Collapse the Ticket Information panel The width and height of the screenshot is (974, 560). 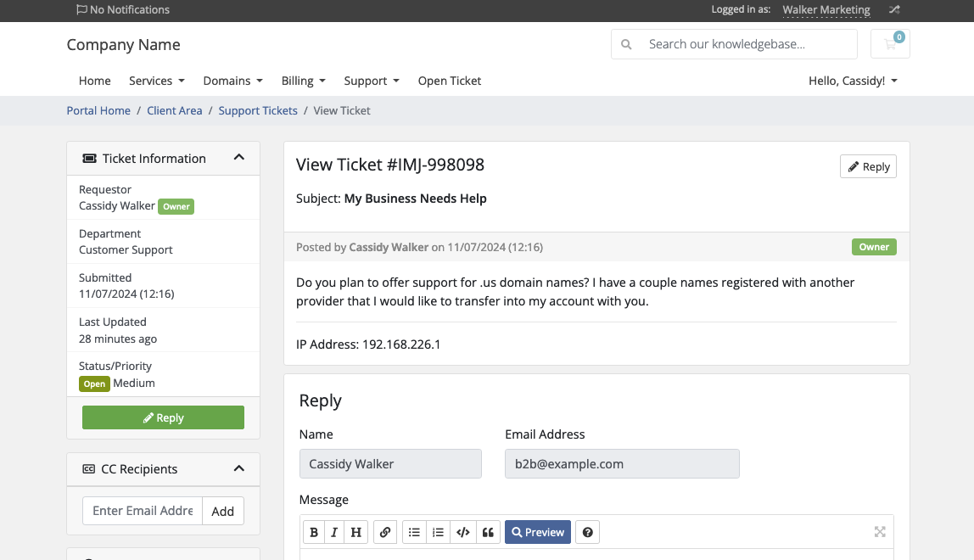239,157
